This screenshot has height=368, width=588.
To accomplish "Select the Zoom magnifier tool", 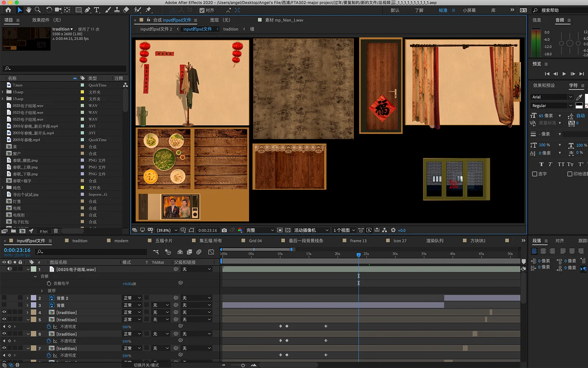I will (37, 10).
